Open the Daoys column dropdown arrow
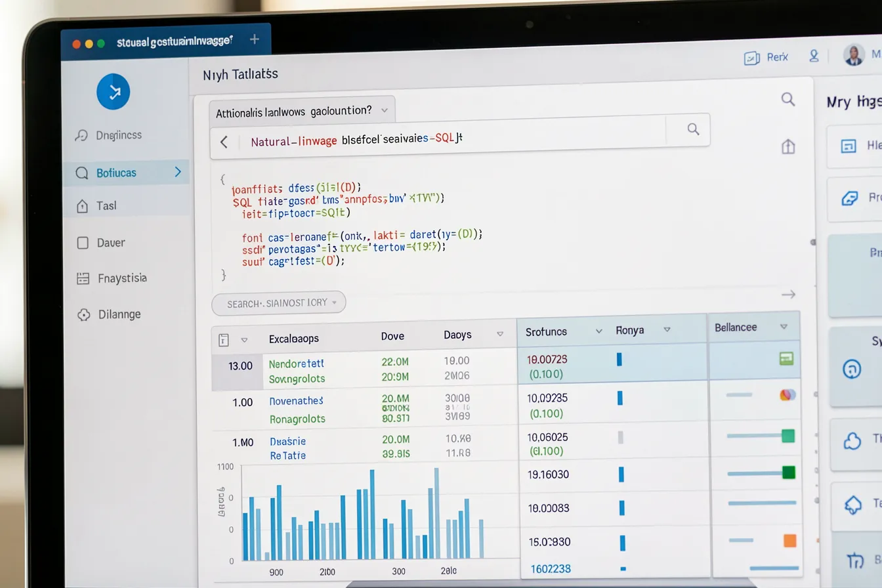Image resolution: width=882 pixels, height=588 pixels. point(500,334)
